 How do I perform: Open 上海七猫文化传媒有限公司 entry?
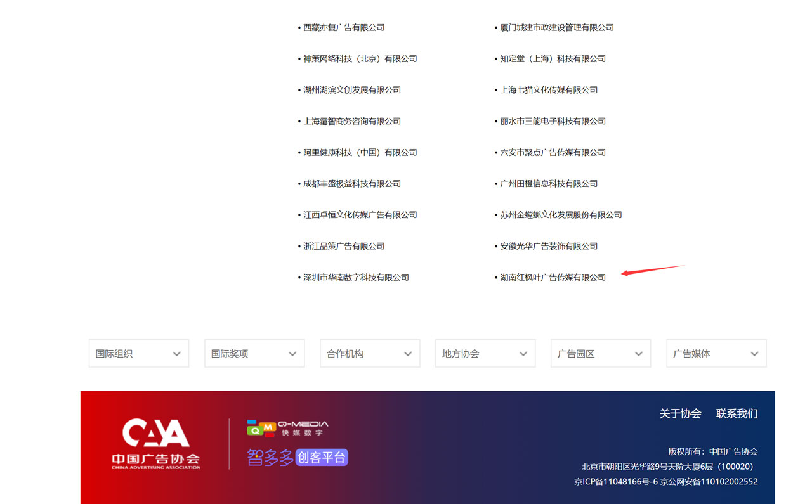coord(549,90)
